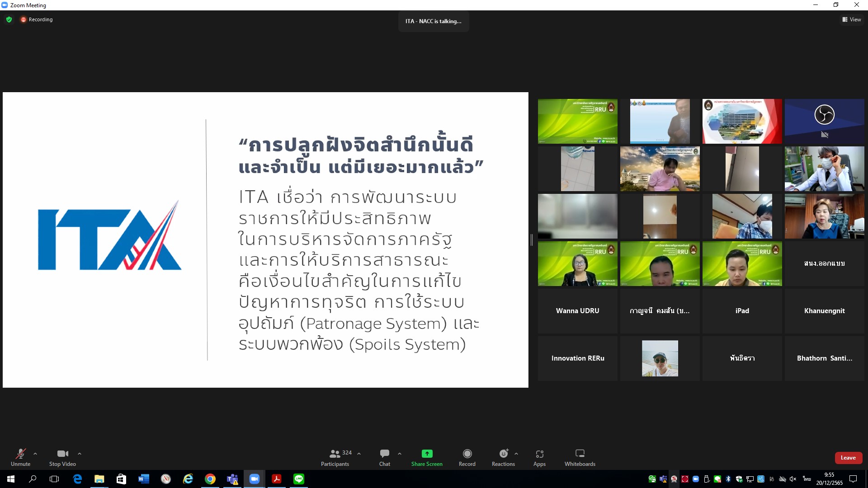Select OBS logo participant tile
This screenshot has width=868, height=488.
coord(824,121)
